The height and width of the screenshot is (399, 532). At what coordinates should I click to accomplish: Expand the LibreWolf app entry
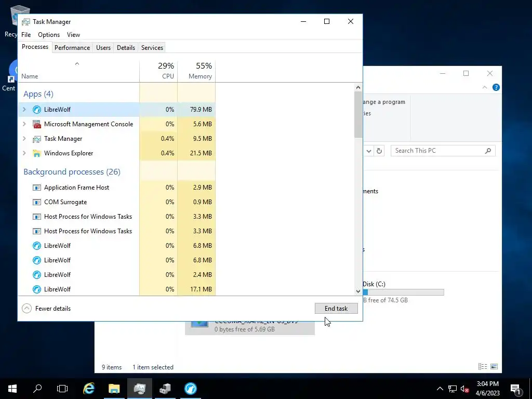24,109
